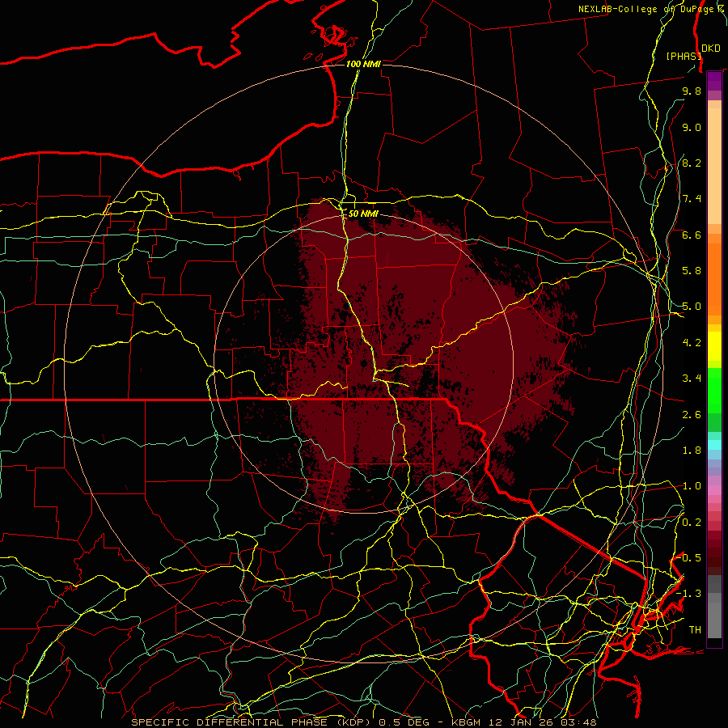The width and height of the screenshot is (728, 728).
Task: Click the TH label on the scale
Action: (695, 630)
